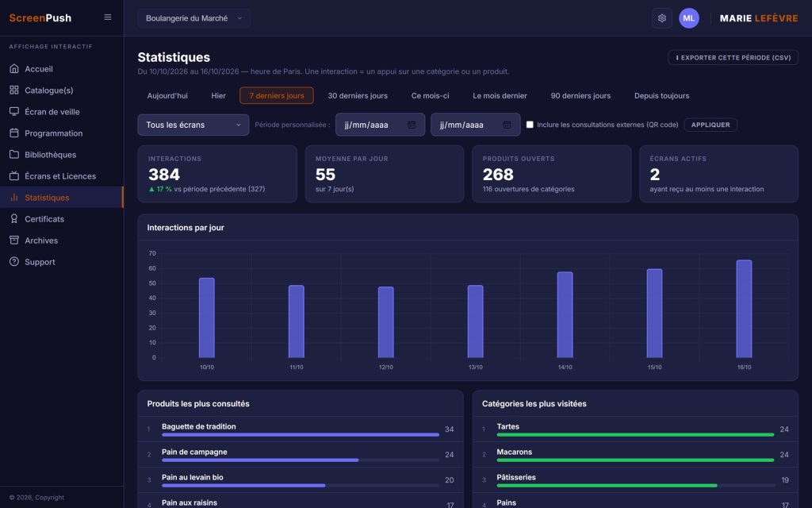Switch to 30 derniers jours
This screenshot has width=812, height=508.
coord(358,95)
